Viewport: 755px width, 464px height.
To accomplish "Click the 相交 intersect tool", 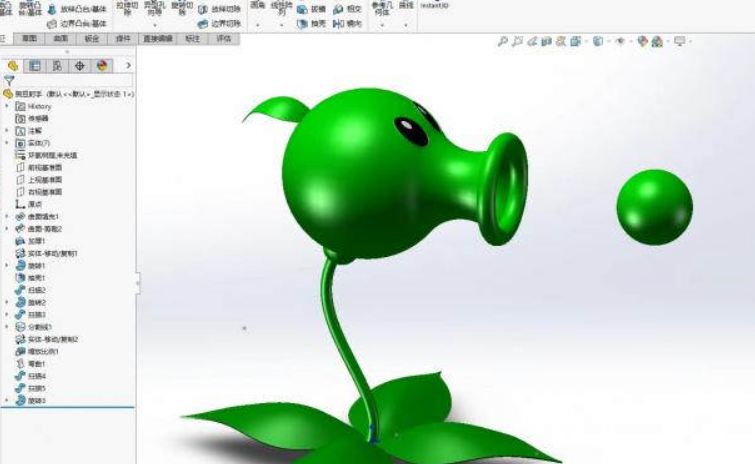I will point(348,9).
